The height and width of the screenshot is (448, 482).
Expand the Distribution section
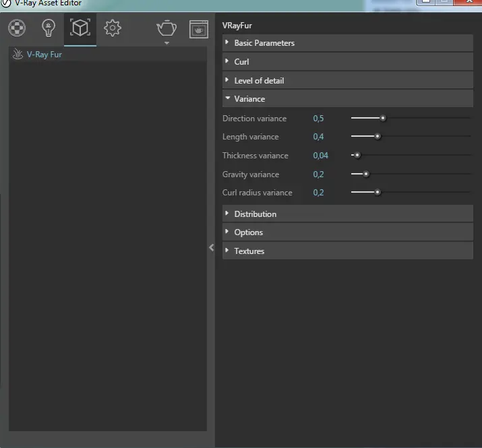click(255, 214)
